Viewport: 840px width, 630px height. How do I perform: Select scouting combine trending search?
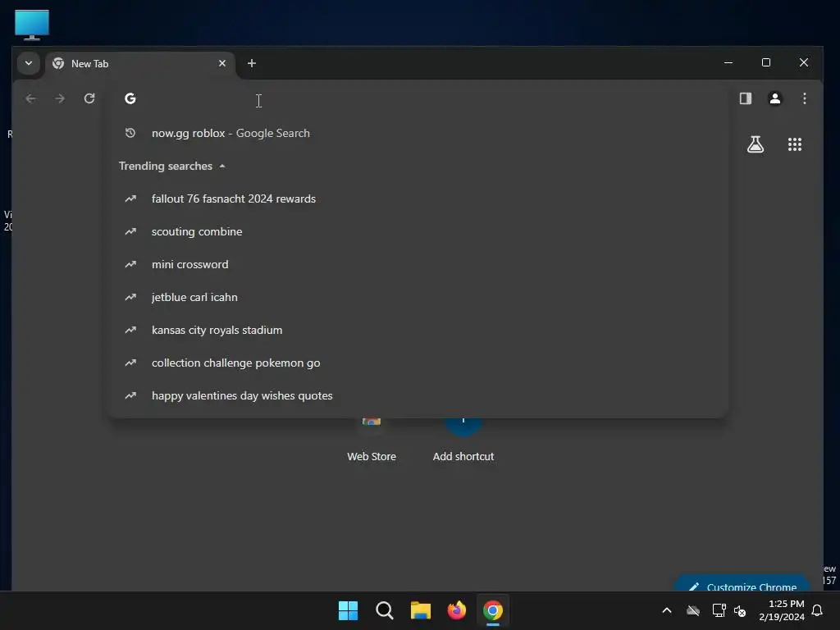tap(418, 231)
